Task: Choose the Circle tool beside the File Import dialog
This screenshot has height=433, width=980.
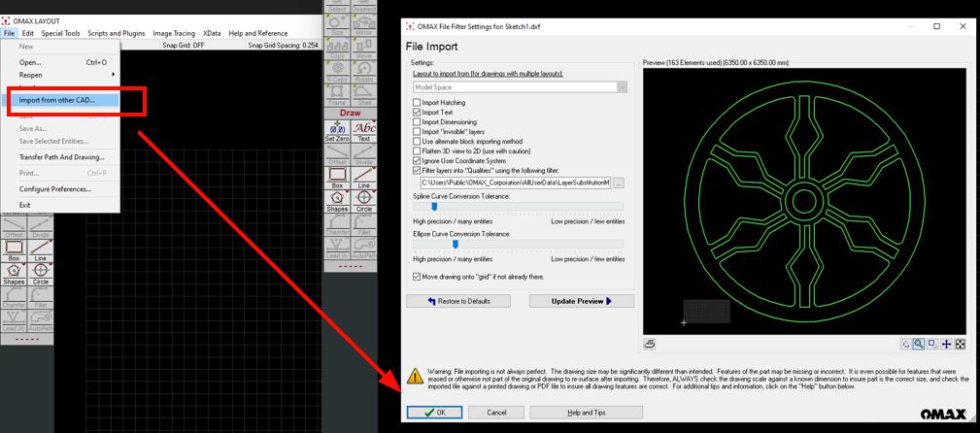Action: click(x=364, y=201)
